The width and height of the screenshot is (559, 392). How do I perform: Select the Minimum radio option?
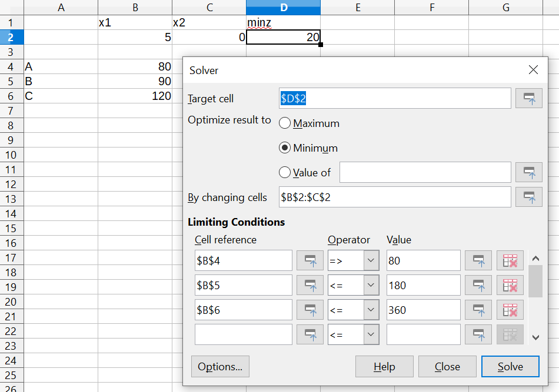(x=284, y=148)
